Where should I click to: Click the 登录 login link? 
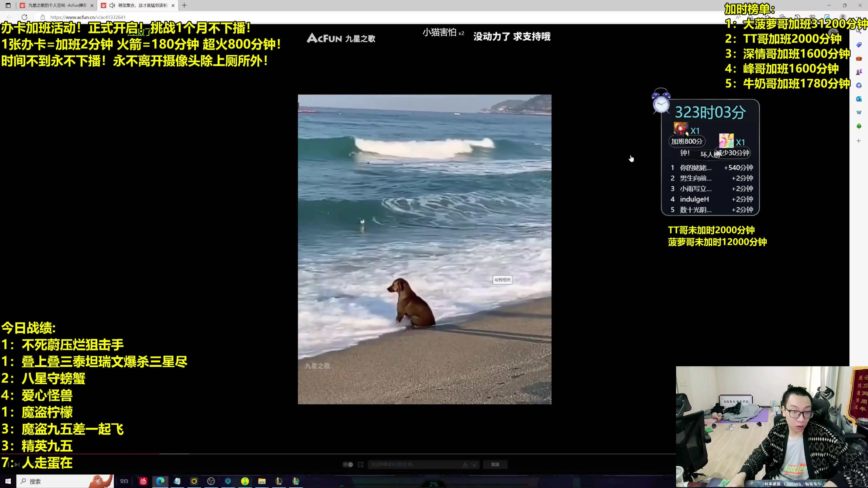click(402, 465)
